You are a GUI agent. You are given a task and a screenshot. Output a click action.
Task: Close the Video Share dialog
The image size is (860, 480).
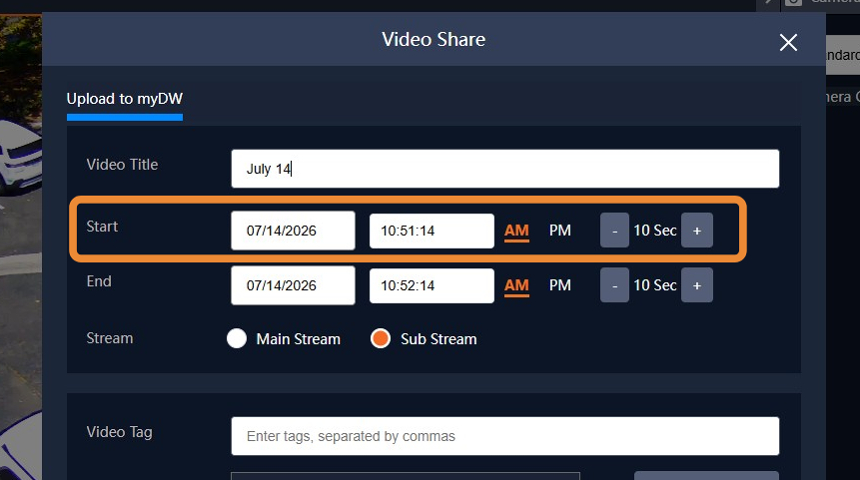[x=788, y=42]
